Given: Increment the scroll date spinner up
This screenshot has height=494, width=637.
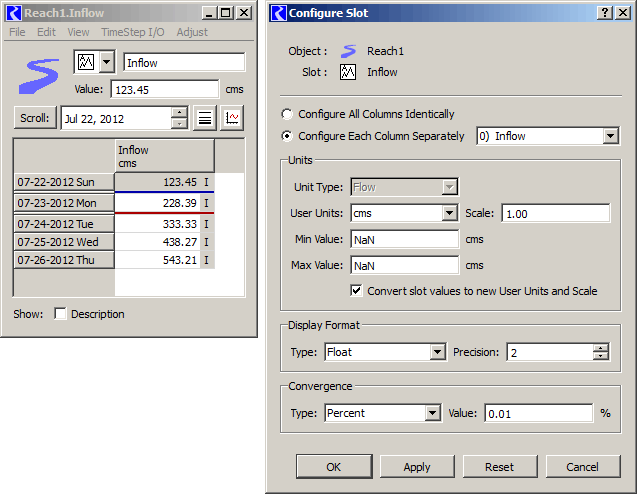Looking at the screenshot, I should (x=179, y=113).
